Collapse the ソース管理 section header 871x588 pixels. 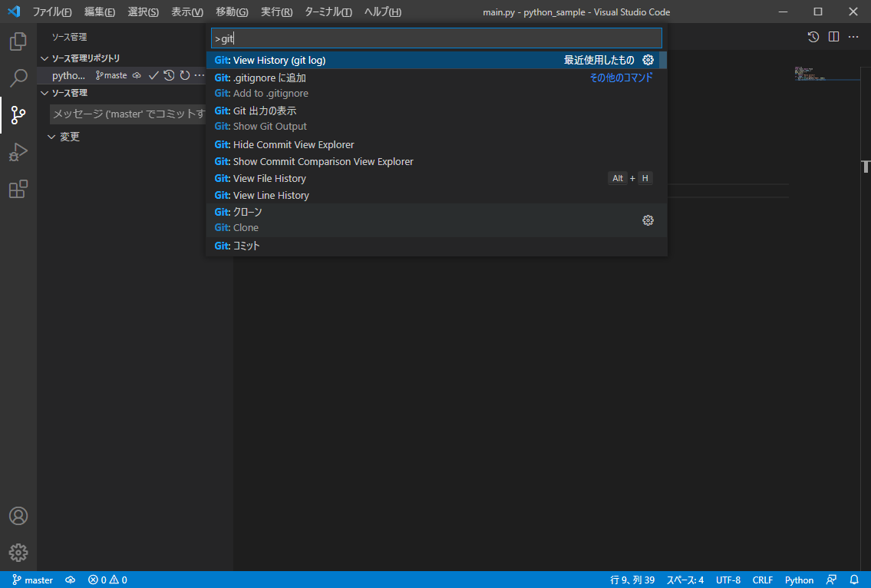point(45,93)
